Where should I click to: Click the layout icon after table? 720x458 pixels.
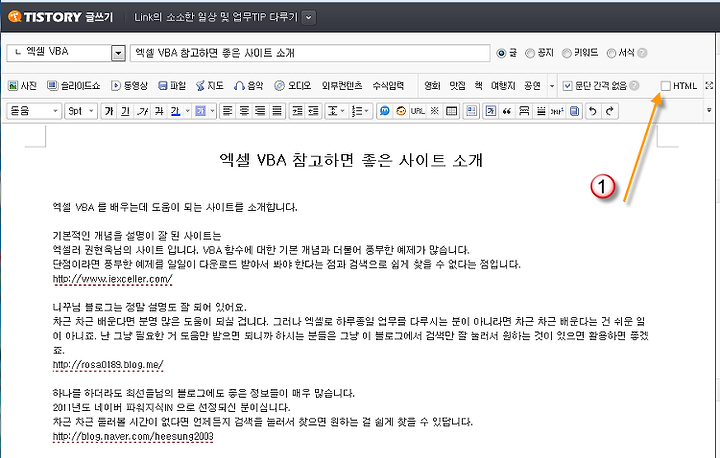(471, 111)
